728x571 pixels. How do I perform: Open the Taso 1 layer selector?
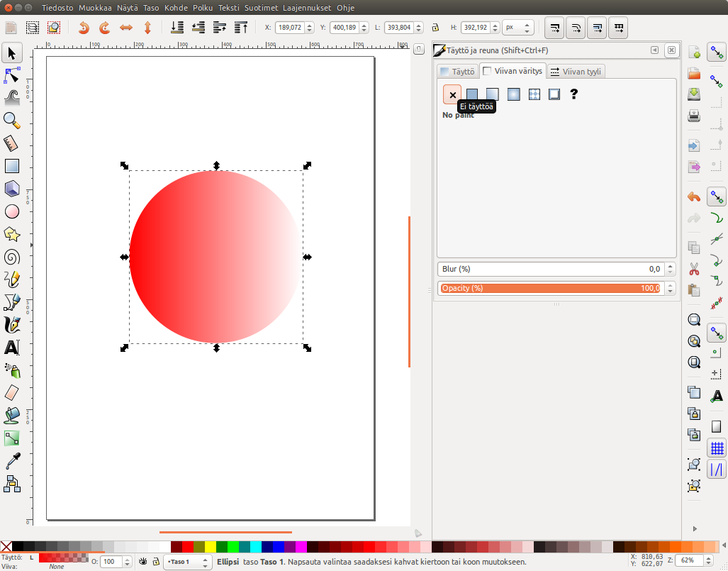point(187,561)
